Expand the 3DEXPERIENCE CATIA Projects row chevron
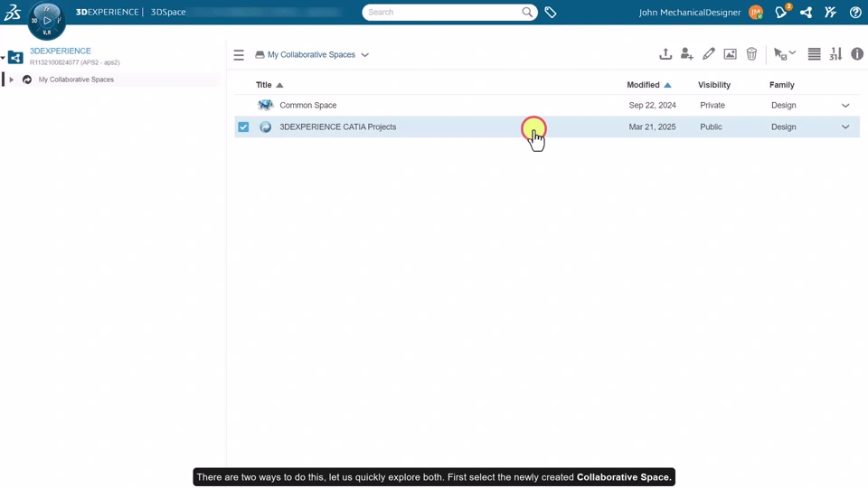 845,127
